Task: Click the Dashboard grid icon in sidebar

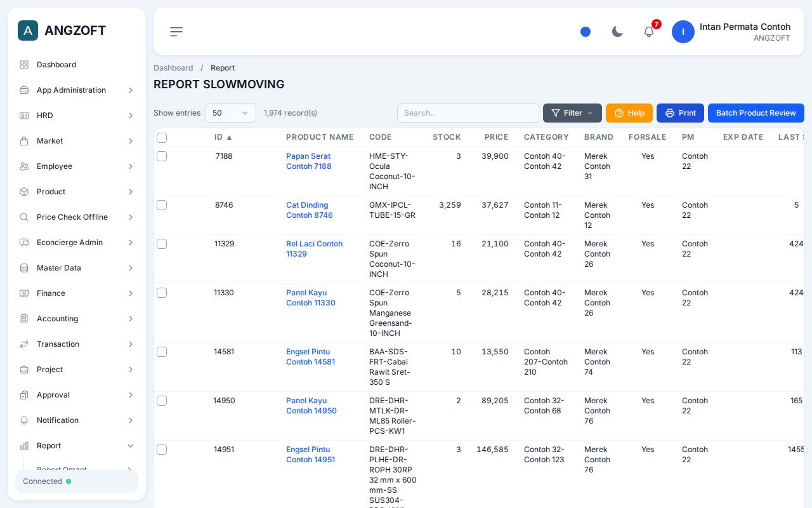Action: (x=24, y=65)
